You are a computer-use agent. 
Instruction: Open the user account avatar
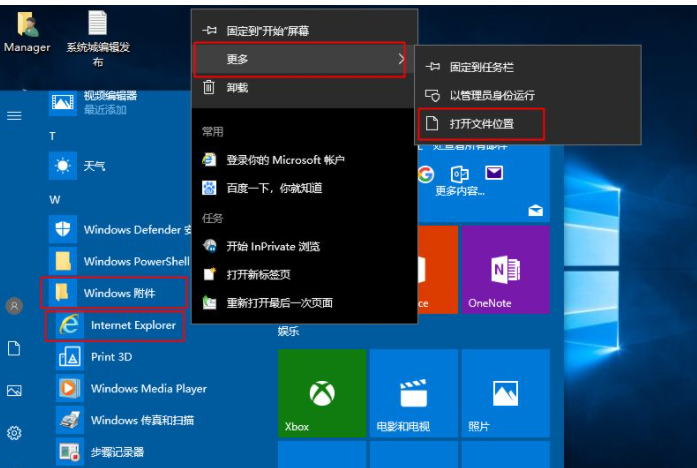click(14, 306)
